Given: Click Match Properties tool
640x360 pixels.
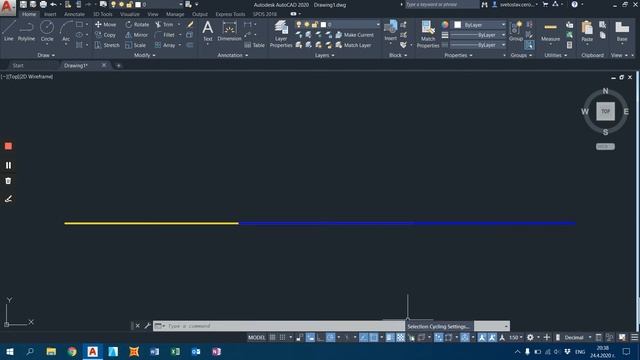Looking at the screenshot, I should [428, 34].
